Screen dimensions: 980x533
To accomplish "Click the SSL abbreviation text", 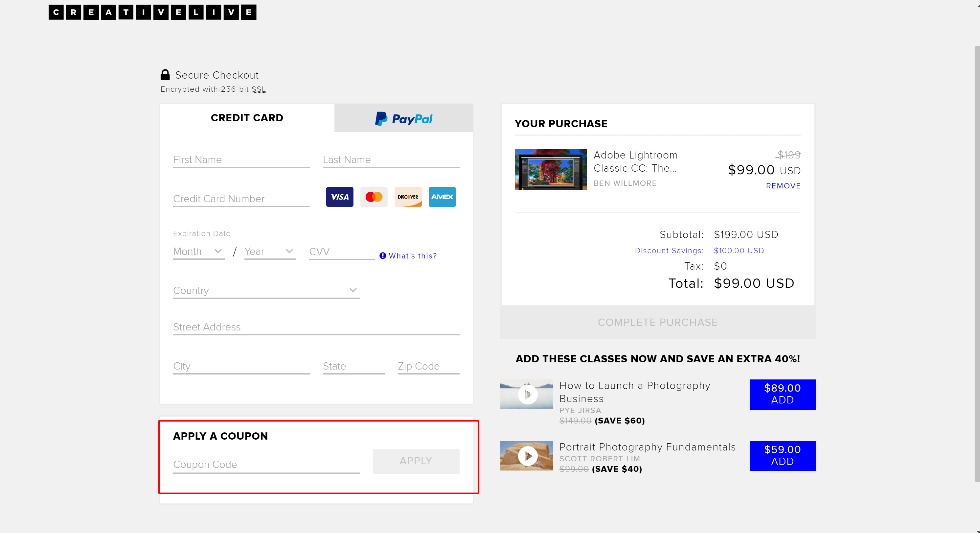I will (x=259, y=89).
